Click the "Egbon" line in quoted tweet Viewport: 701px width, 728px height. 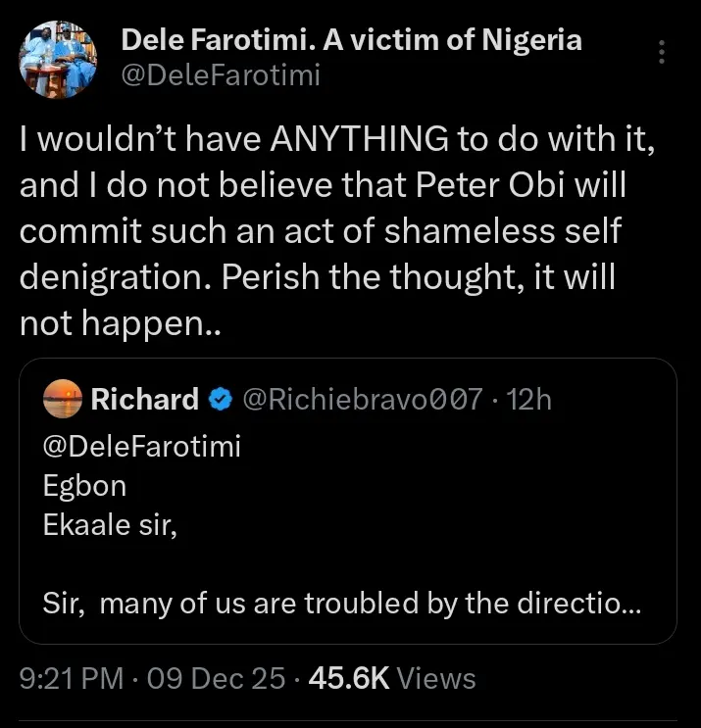pyautogui.click(x=84, y=486)
